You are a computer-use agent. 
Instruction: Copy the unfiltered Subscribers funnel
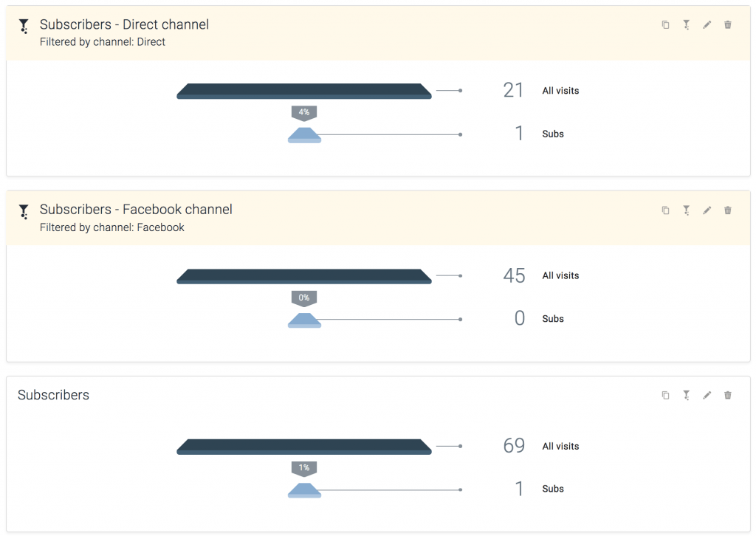point(665,395)
